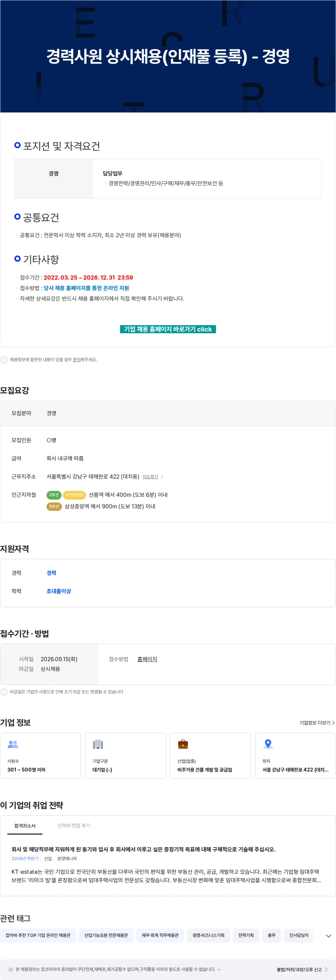Viewport: 336px width, 980px height.
Task: Open the 사원수 301~500명 이하 card
Action: [40, 755]
